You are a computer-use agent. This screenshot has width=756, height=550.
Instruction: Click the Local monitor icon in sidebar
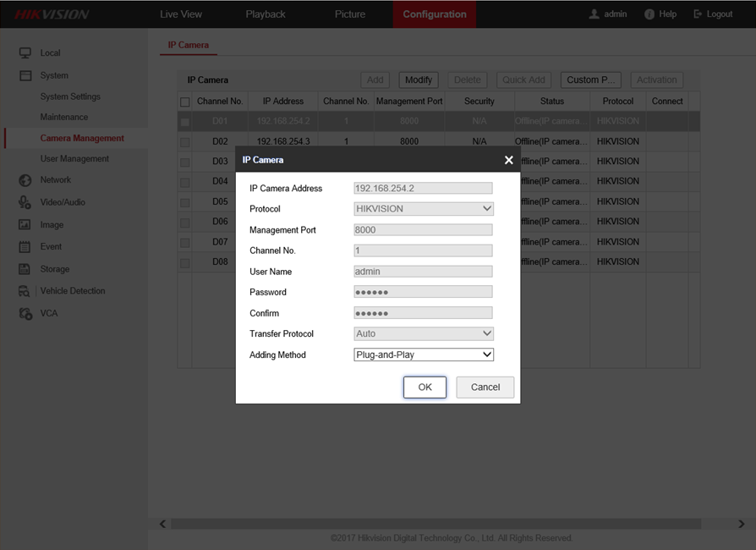pyautogui.click(x=25, y=52)
